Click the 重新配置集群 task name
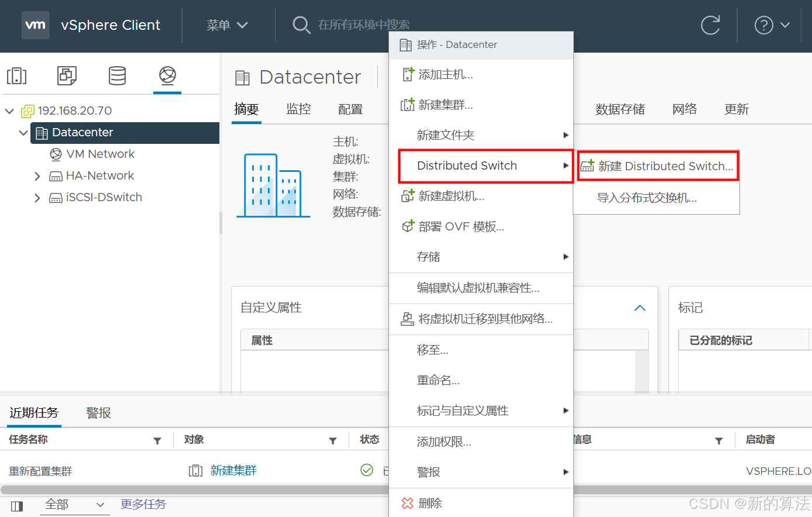 (x=40, y=471)
